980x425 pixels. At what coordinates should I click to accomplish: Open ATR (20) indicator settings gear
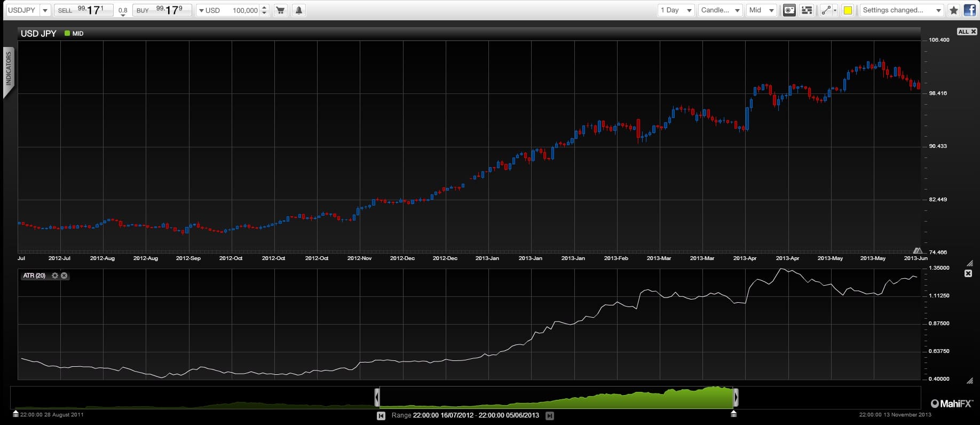tap(54, 276)
